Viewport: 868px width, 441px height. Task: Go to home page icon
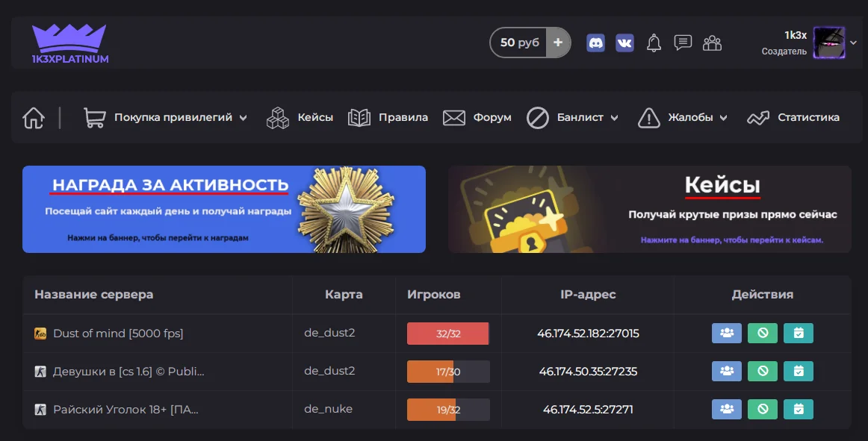coord(34,118)
